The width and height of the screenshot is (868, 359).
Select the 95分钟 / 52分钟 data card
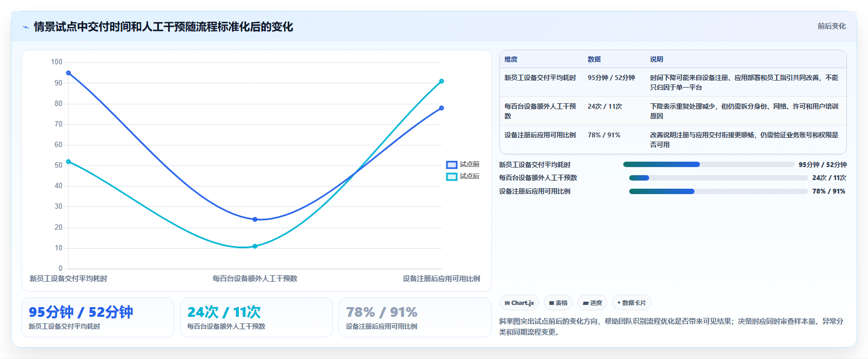click(x=98, y=317)
